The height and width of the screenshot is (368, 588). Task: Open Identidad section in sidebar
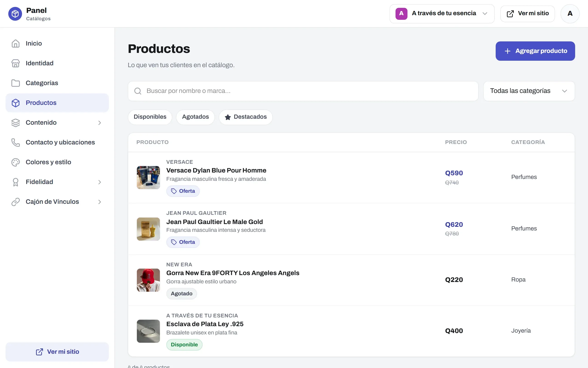(57, 63)
